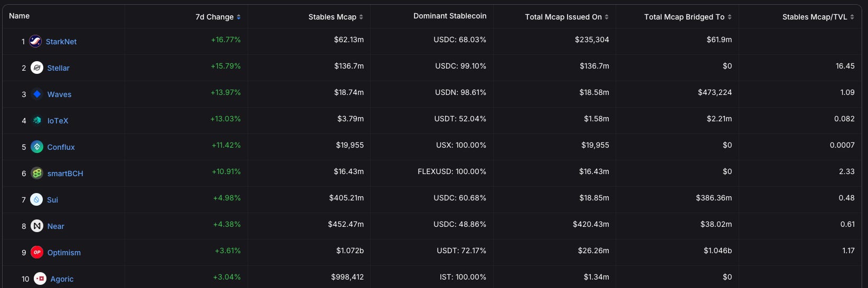868x288 pixels.
Task: Open the Optimism chain link
Action: click(x=64, y=253)
